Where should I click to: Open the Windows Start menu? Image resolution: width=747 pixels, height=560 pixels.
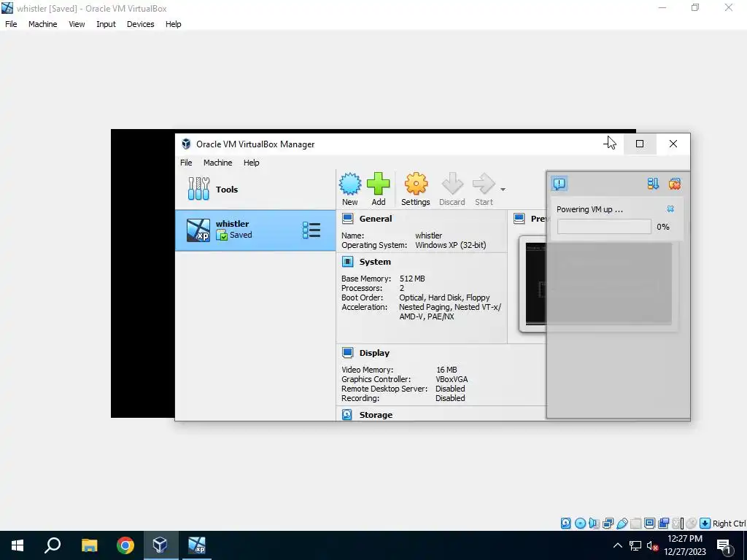[18, 545]
